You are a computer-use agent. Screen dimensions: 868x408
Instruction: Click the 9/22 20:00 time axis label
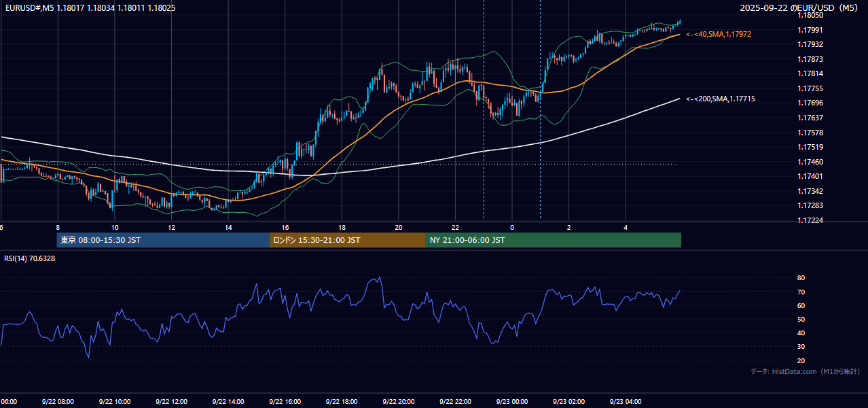pyautogui.click(x=399, y=401)
